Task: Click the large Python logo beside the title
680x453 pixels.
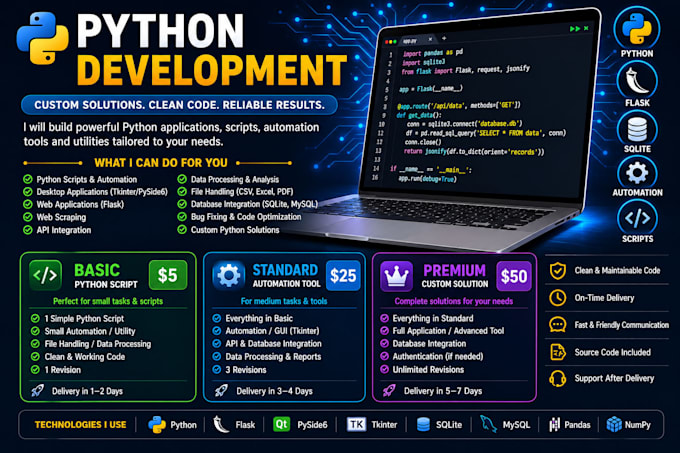Action: [42, 38]
